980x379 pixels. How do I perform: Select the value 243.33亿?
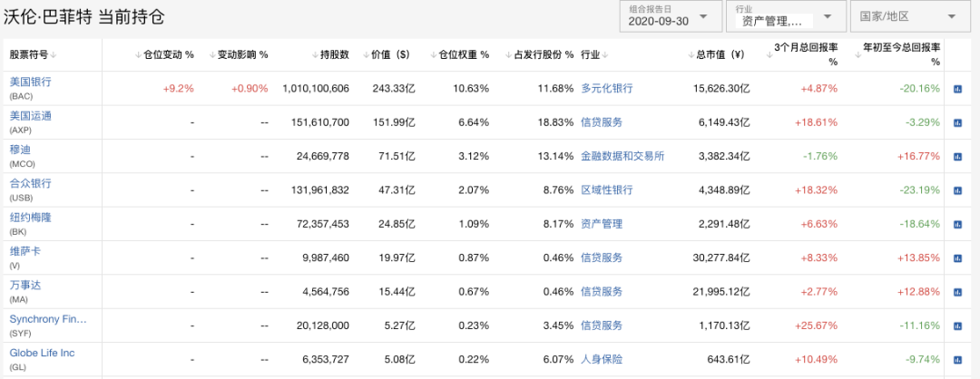[x=393, y=89]
